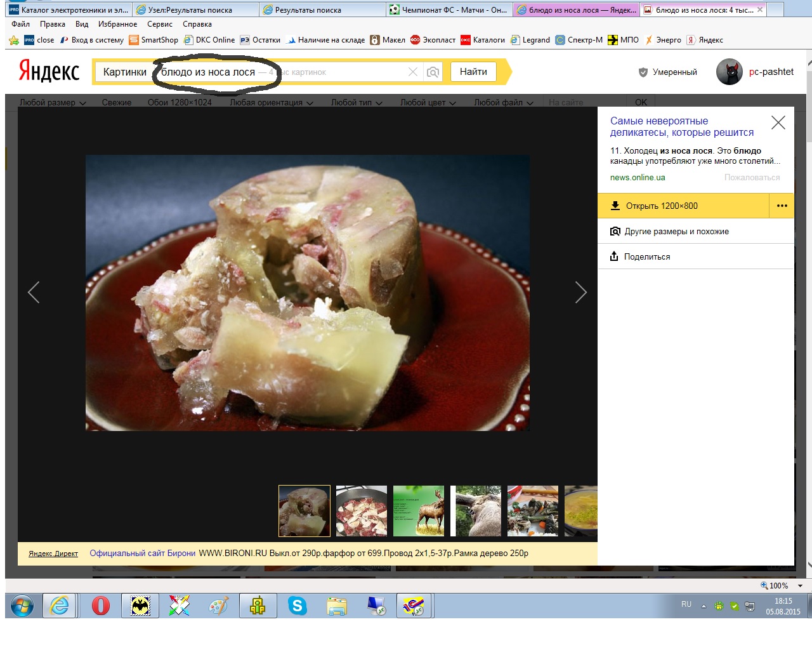Open the remote desktop monitor icon in taskbar
The width and height of the screenshot is (812, 650).
[x=376, y=606]
